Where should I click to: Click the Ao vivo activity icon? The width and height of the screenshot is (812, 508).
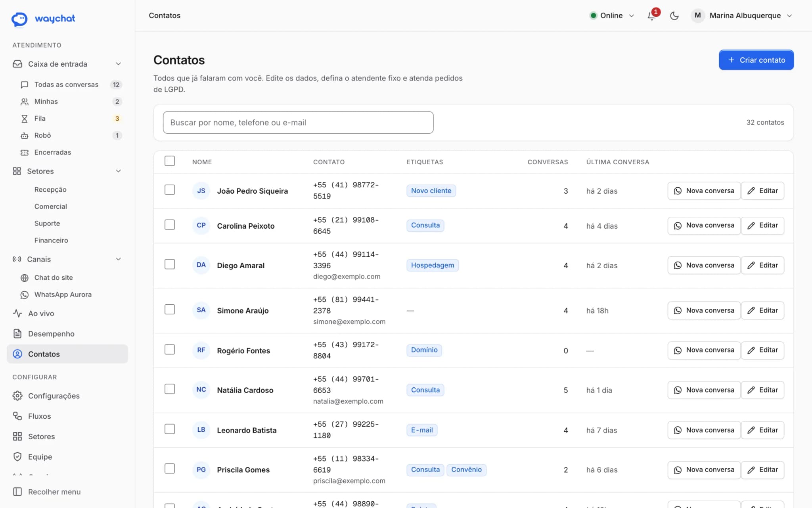[x=17, y=314]
